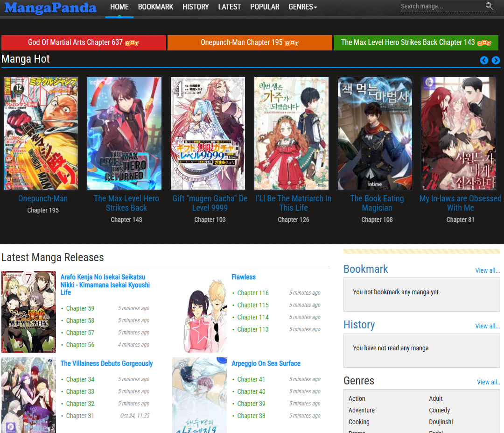
Task: Select The Book Eating Magician cover
Action: pyautogui.click(x=375, y=133)
